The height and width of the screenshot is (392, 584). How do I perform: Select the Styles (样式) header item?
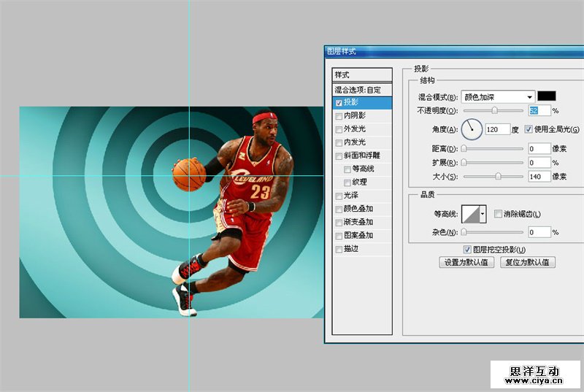362,74
